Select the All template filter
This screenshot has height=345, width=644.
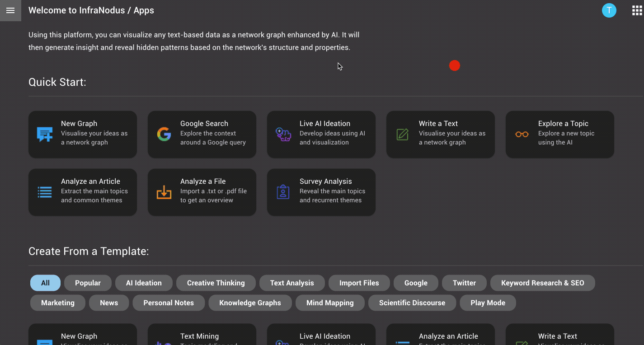[x=45, y=283]
